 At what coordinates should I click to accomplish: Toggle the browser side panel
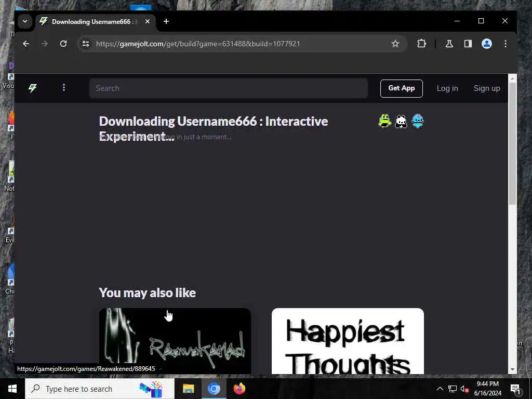pyautogui.click(x=468, y=44)
